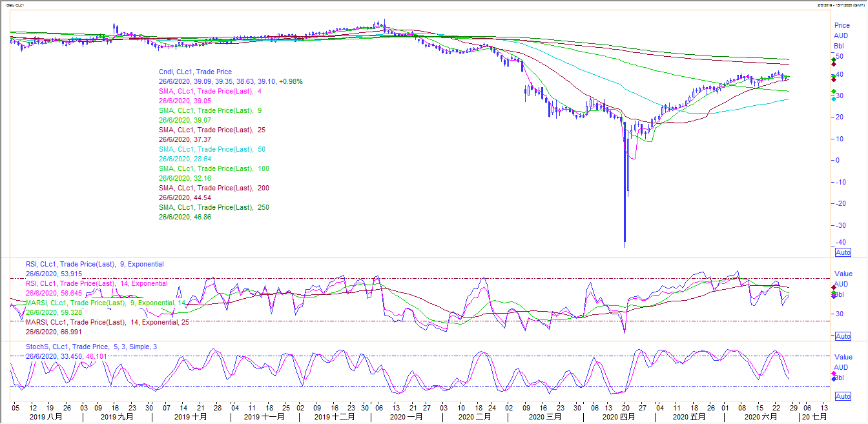Click the Auto scale button on Stochastic panel
This screenshot has width=868, height=424.
(x=843, y=396)
